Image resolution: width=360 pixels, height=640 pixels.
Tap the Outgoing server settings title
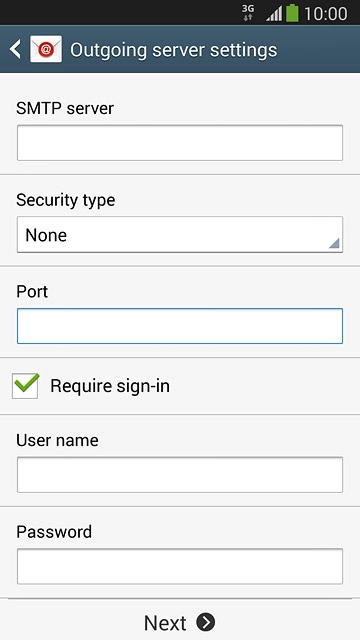(173, 50)
